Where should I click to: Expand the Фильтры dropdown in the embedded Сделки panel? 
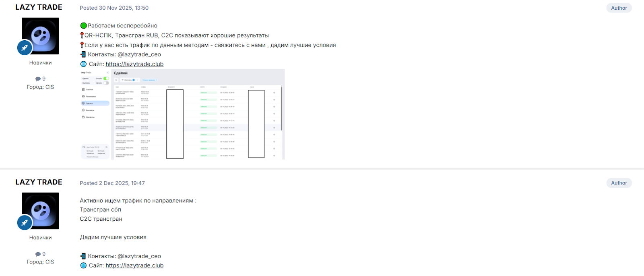tap(129, 80)
